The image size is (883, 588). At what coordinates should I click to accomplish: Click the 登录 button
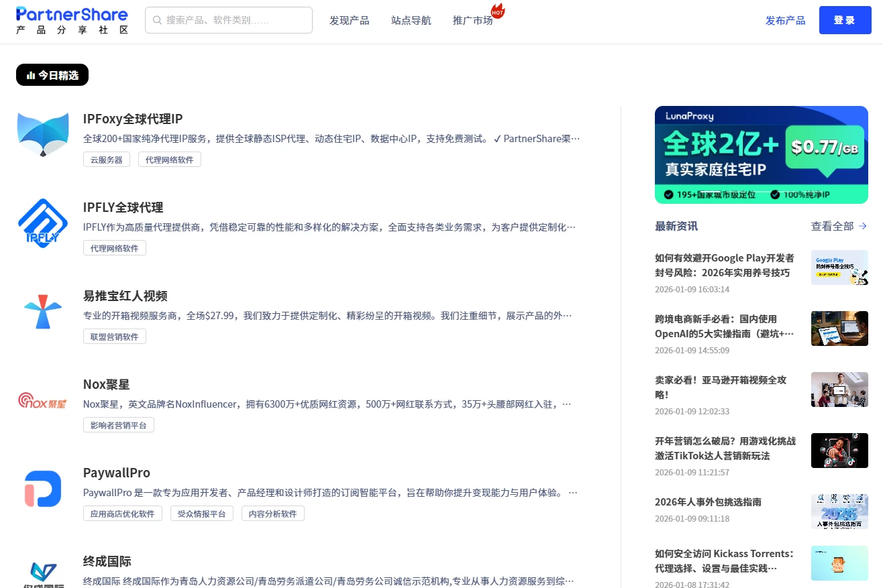(844, 20)
